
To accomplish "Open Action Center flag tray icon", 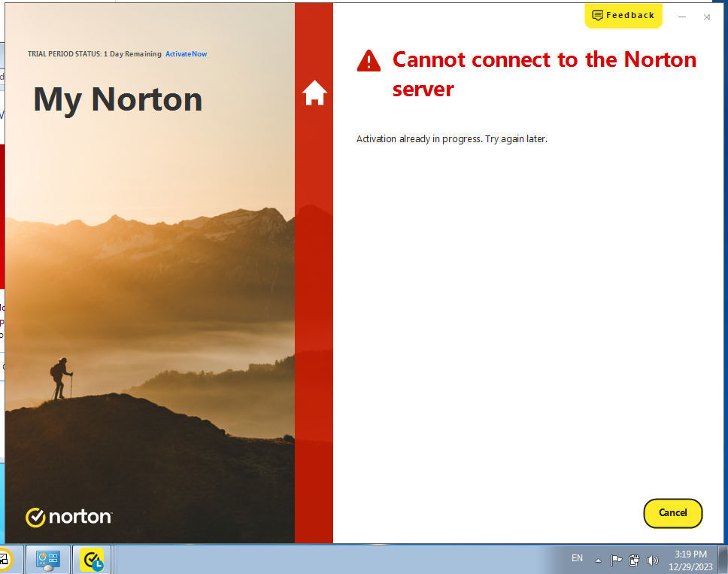I will [616, 560].
